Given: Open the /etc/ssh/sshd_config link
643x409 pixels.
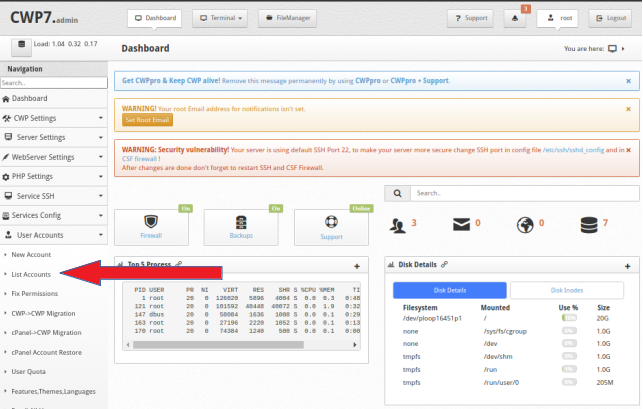Looking at the screenshot, I should 573,150.
